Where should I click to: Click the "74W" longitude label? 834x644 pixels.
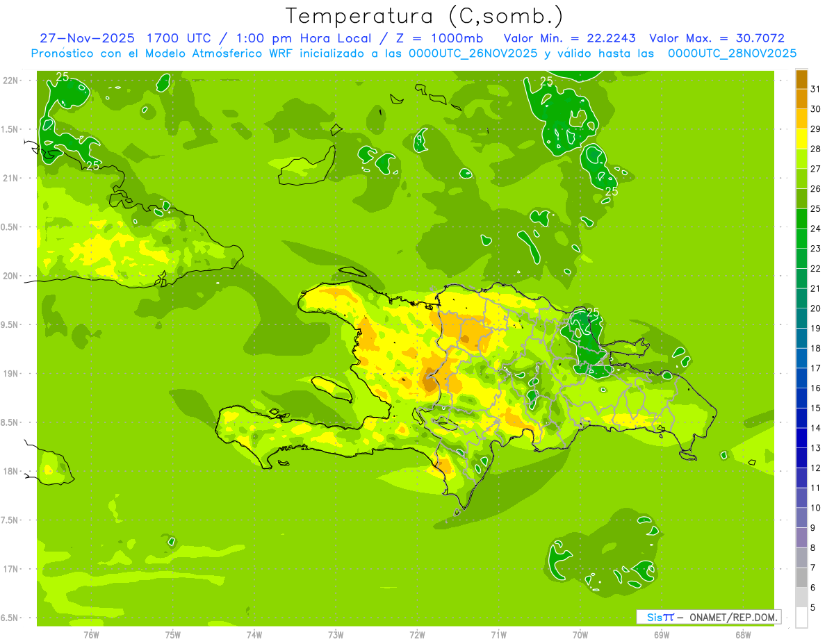(254, 634)
